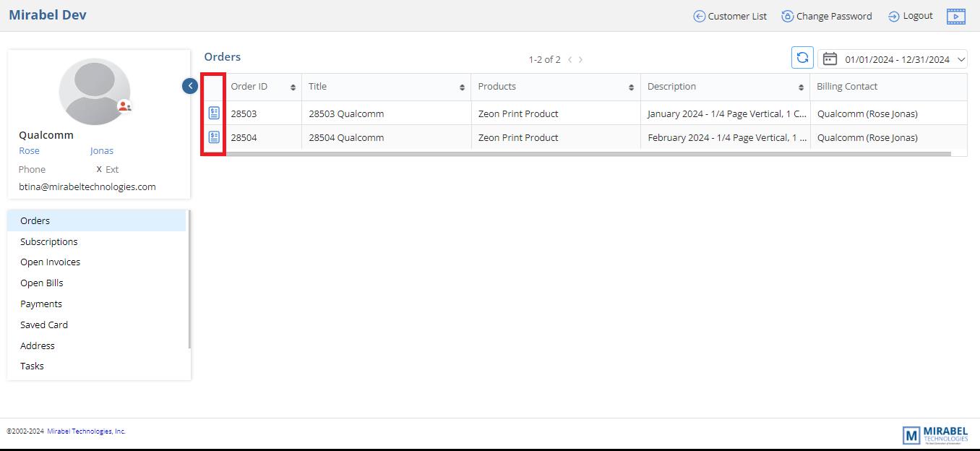Open the calendar date picker icon
980x451 pixels.
click(830, 59)
